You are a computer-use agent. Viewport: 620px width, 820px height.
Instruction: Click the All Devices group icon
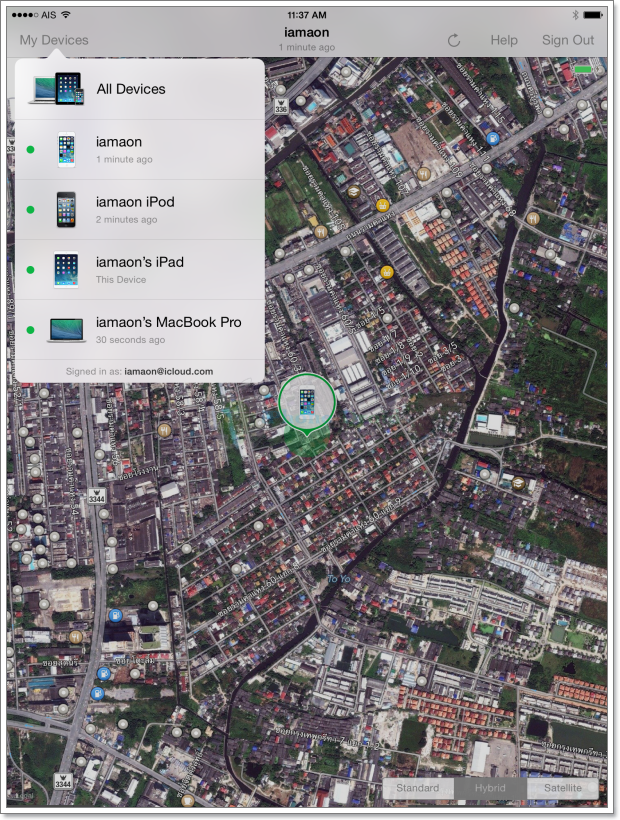click(x=55, y=89)
